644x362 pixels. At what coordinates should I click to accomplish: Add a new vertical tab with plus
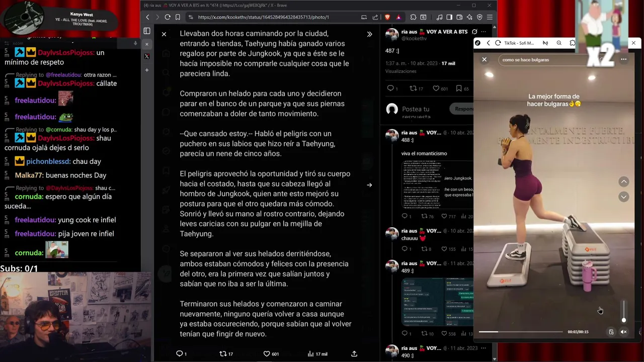[147, 70]
